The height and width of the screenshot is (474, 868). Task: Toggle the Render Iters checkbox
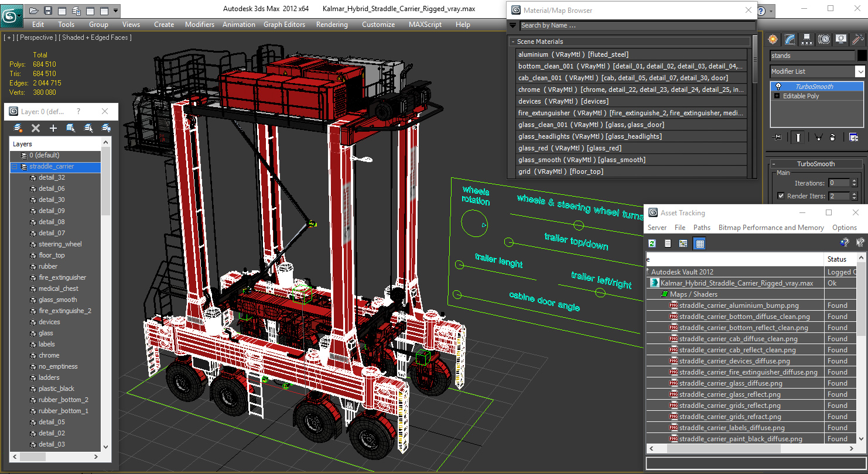[781, 196]
